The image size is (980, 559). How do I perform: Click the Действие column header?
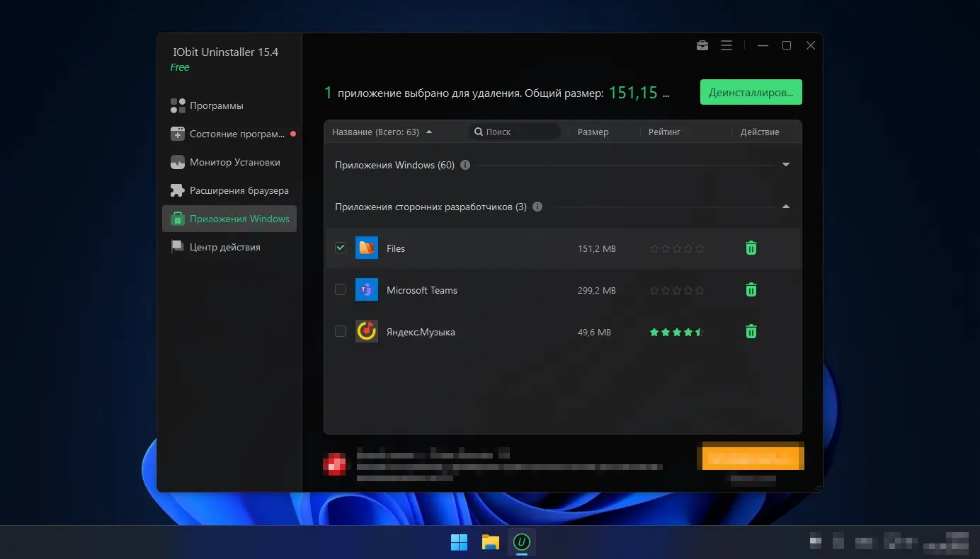tap(760, 132)
